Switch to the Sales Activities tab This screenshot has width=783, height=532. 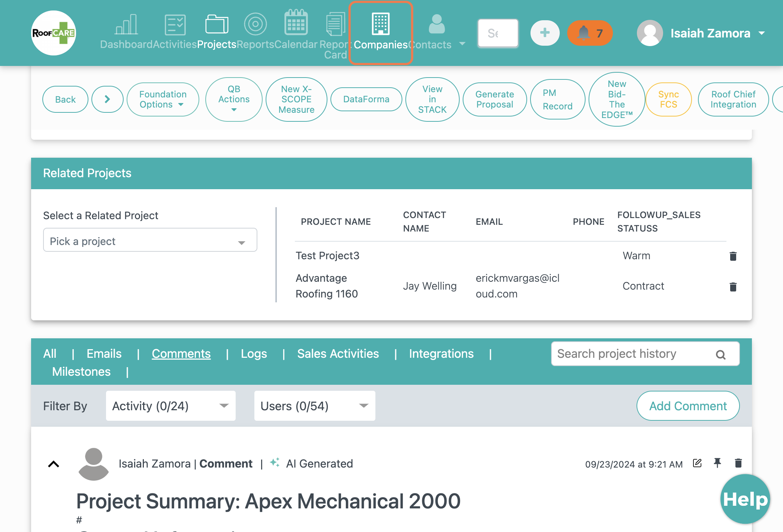point(338,354)
